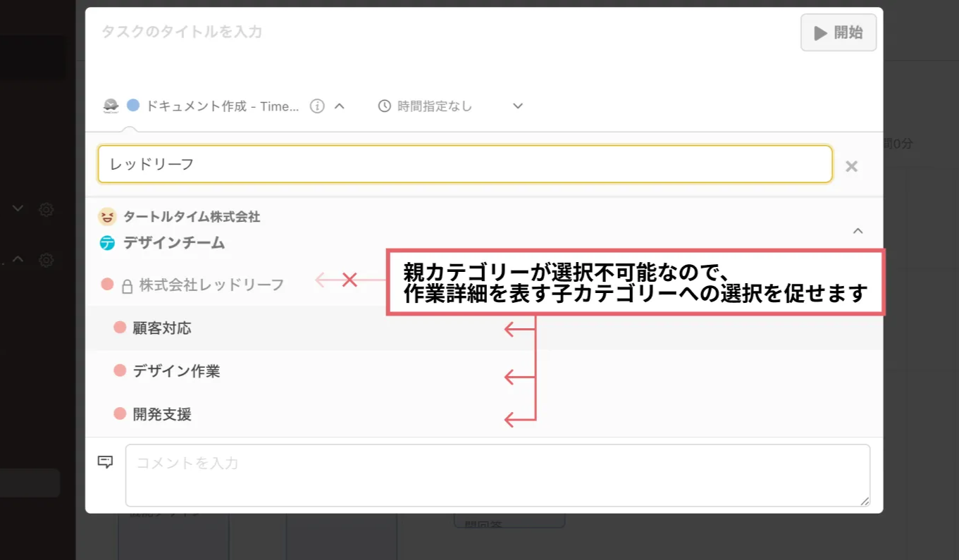The width and height of the screenshot is (959, 560).
Task: Open the 時間指定なし time dropdown
Action: (x=517, y=106)
